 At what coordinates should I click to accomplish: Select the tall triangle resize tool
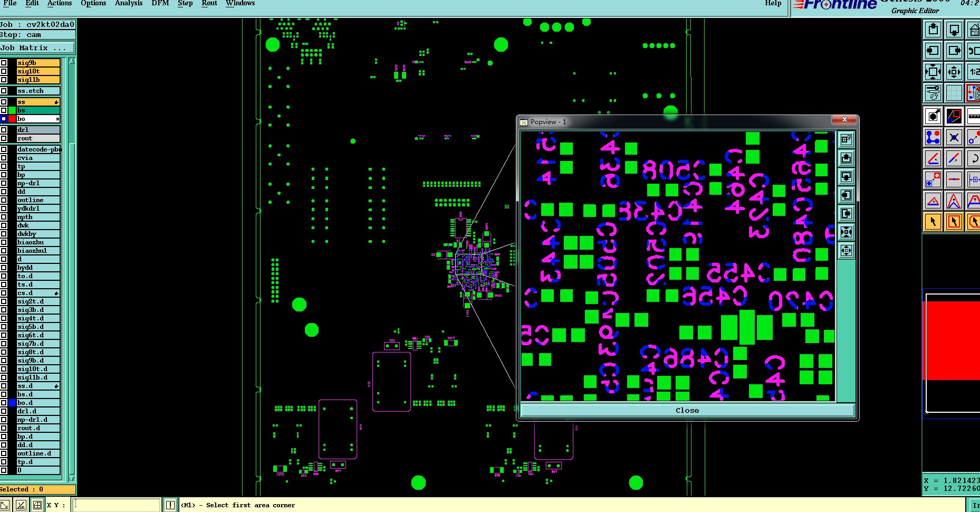[x=954, y=201]
